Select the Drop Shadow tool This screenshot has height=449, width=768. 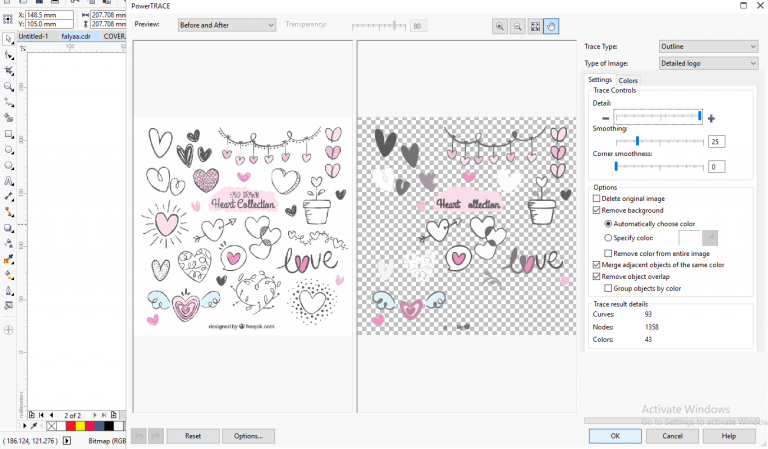8,228
